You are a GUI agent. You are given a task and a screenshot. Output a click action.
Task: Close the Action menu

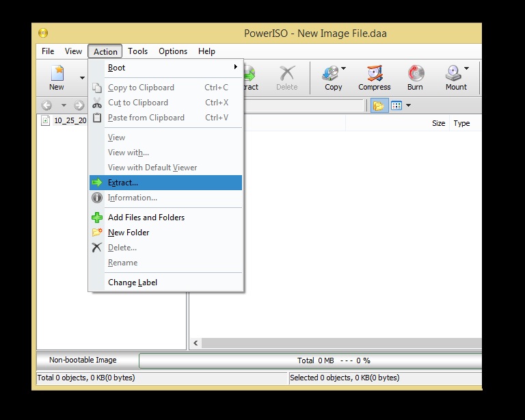coord(105,51)
